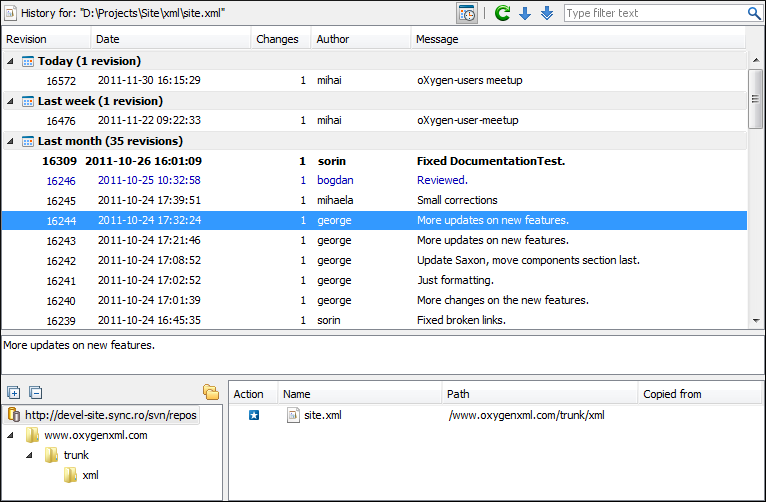
Task: Collapse the Last month (35 revisions) group
Action: pos(10,141)
